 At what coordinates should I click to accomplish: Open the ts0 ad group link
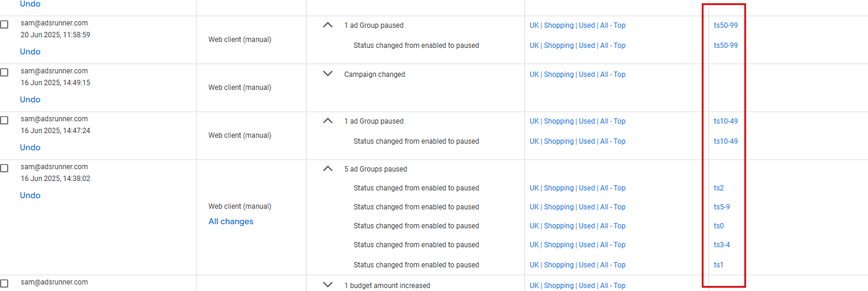[719, 226]
